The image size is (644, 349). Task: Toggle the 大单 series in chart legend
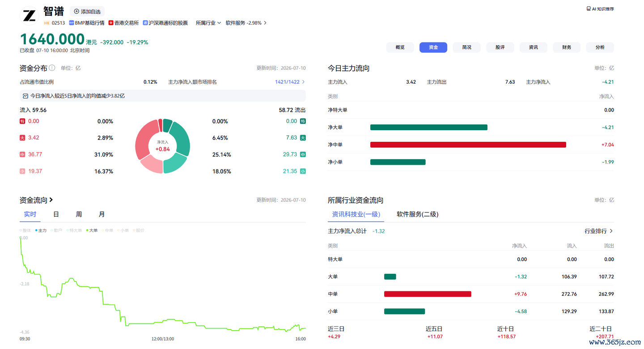coord(92,230)
